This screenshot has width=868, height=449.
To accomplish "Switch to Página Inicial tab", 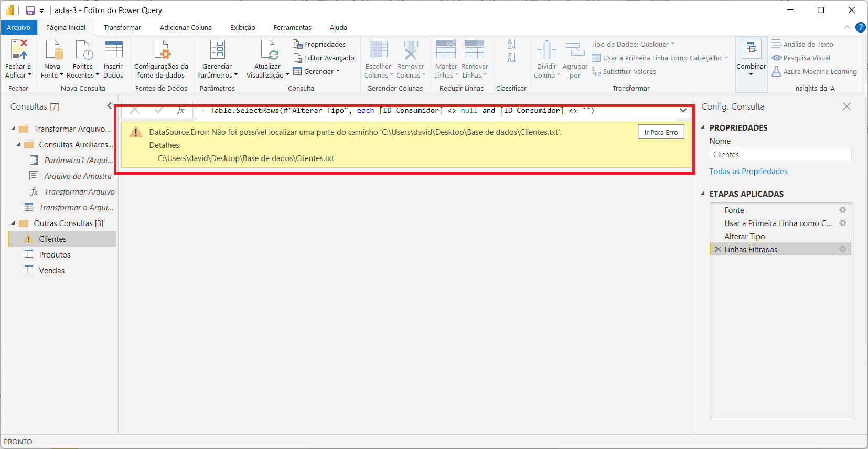I will click(66, 27).
